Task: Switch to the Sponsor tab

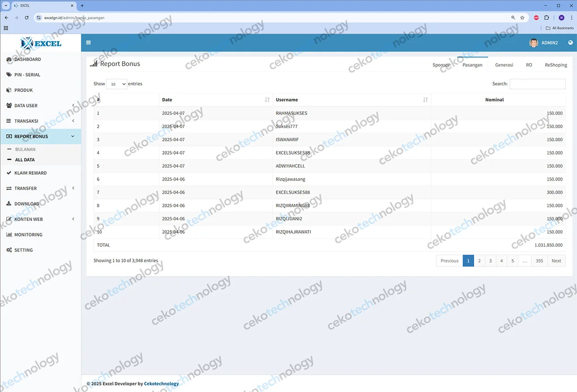Action: click(441, 65)
